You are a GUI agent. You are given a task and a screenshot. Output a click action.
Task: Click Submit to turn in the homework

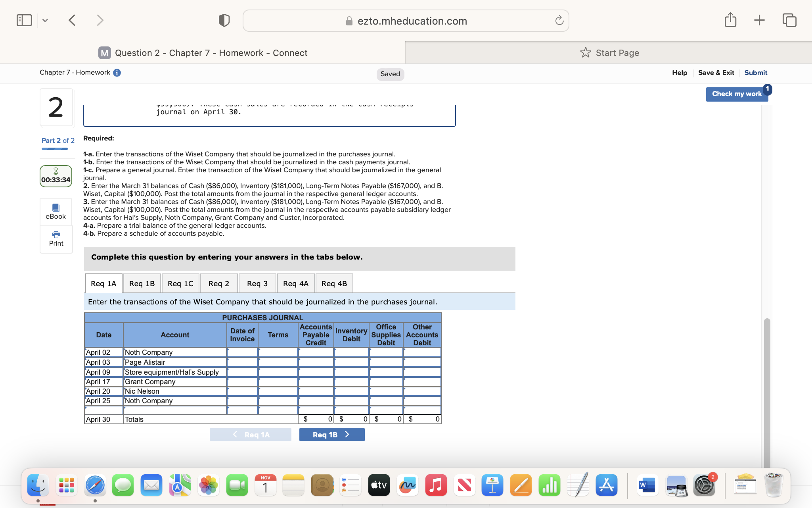tap(755, 72)
